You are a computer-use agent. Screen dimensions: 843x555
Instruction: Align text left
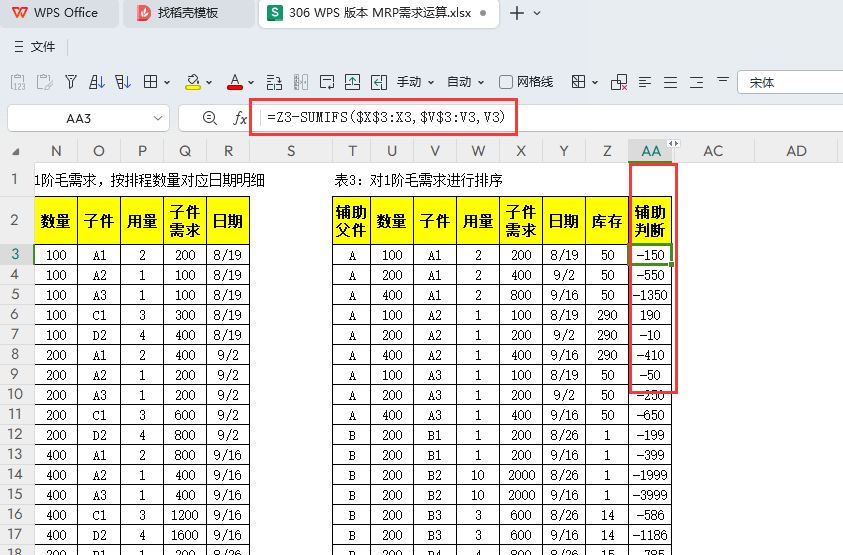pos(645,82)
